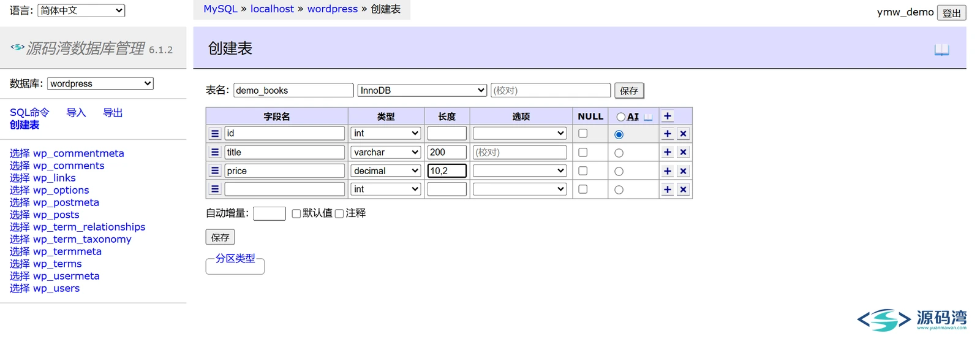Check the NULL box for the empty row

tap(582, 189)
